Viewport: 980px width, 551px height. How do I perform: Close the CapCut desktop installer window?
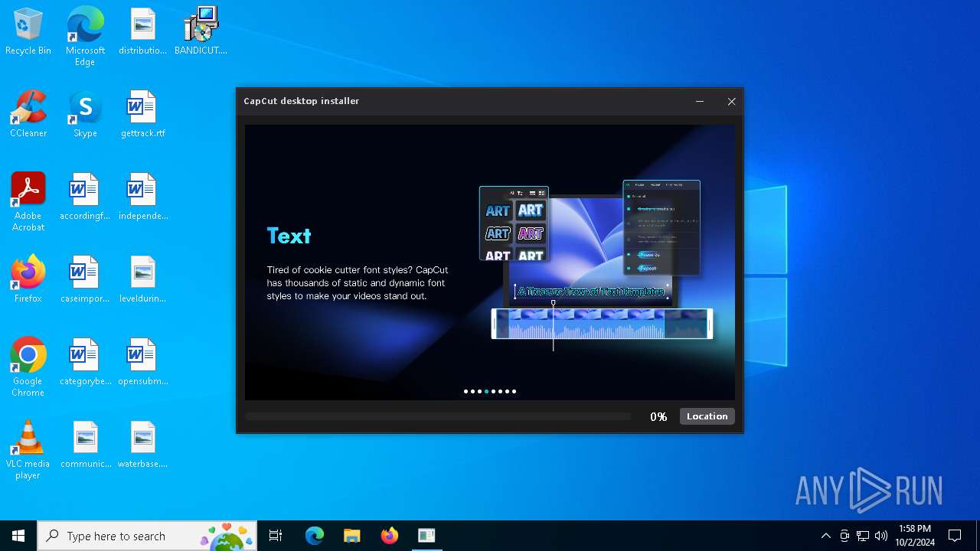click(731, 101)
